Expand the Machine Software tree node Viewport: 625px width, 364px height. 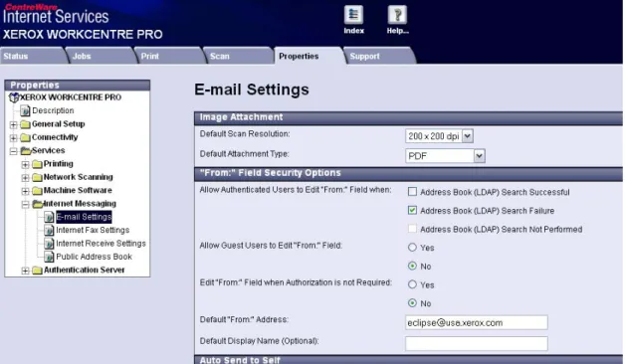coord(26,191)
